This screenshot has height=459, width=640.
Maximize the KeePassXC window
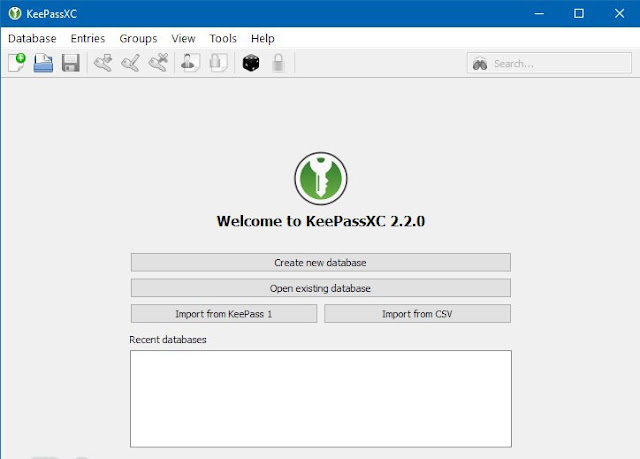pos(579,13)
